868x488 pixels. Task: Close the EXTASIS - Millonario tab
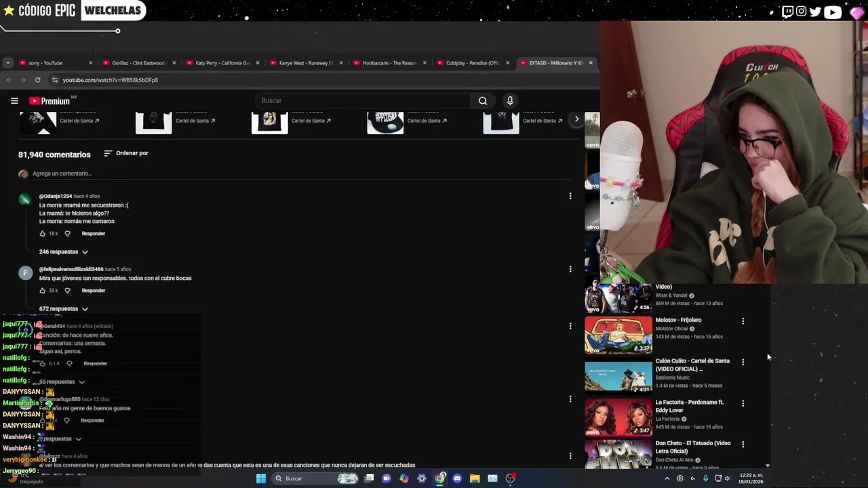click(x=591, y=63)
